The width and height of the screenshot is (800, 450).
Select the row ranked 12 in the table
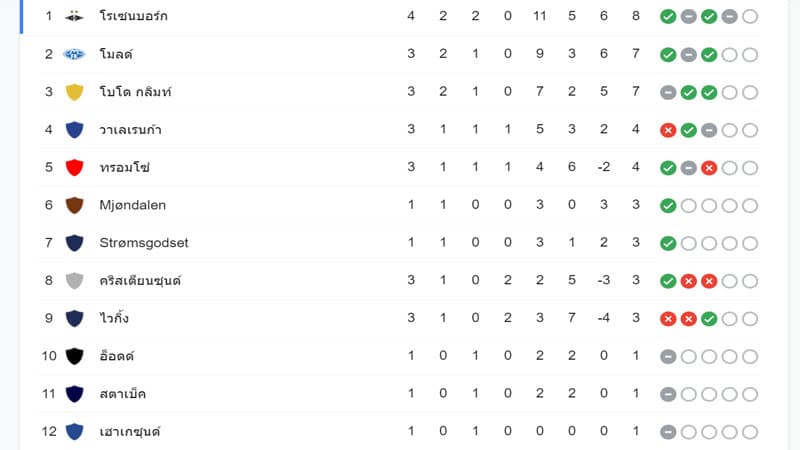[x=399, y=432]
